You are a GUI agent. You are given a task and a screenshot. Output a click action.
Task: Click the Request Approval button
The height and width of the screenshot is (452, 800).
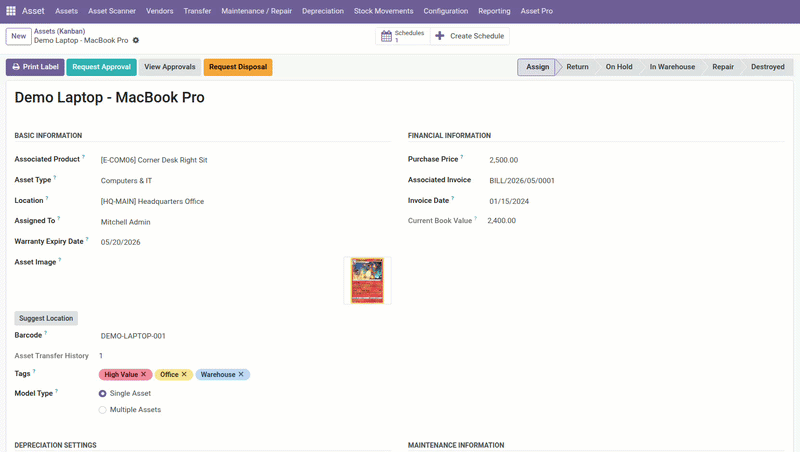click(102, 67)
